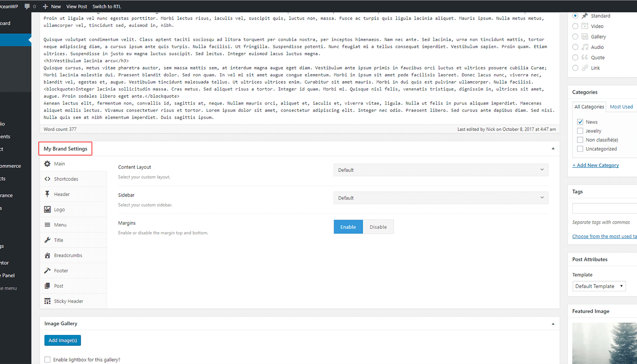Click the Featured Image thumbnail
Screen dimensions: 637x364
click(x=604, y=344)
